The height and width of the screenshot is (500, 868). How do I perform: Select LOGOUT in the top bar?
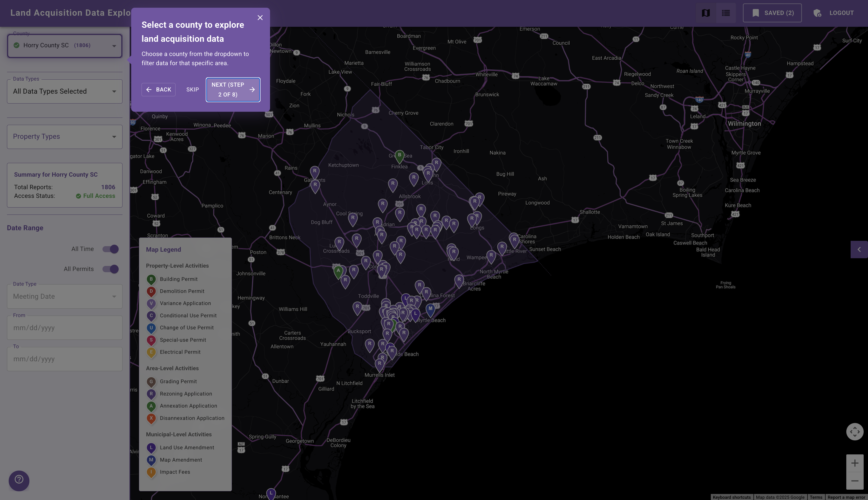point(841,13)
